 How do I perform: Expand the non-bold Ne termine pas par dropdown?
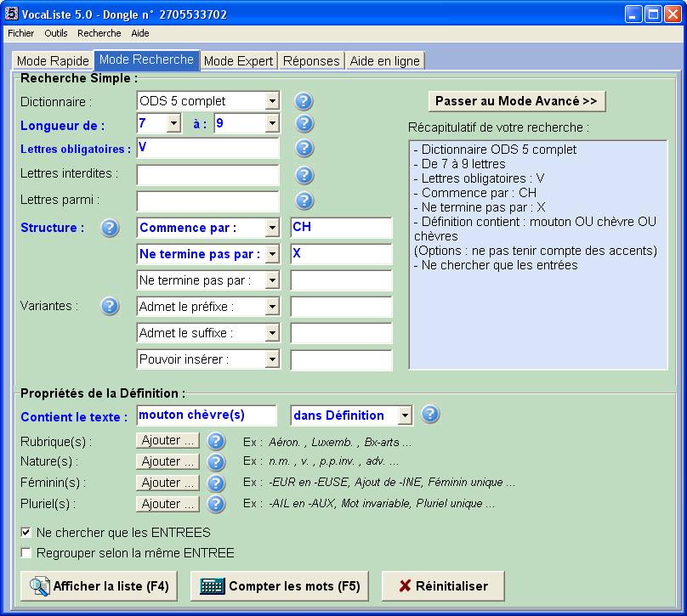272,280
